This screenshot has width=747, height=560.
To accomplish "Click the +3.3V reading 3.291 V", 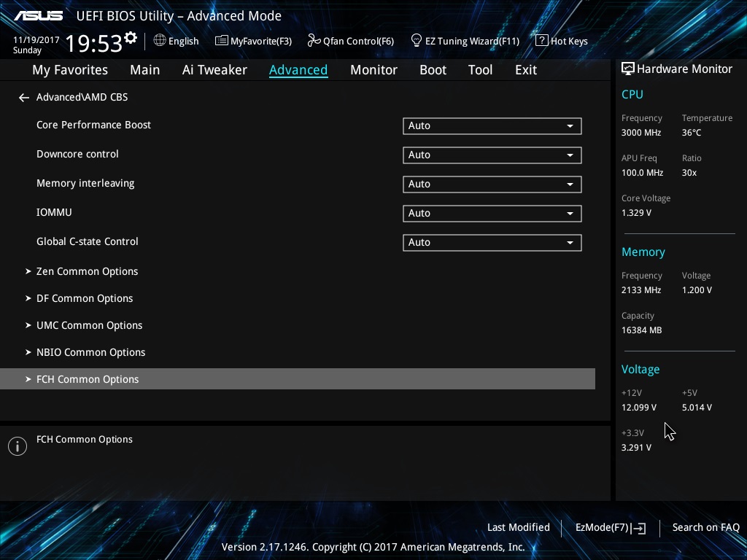I will [x=636, y=448].
